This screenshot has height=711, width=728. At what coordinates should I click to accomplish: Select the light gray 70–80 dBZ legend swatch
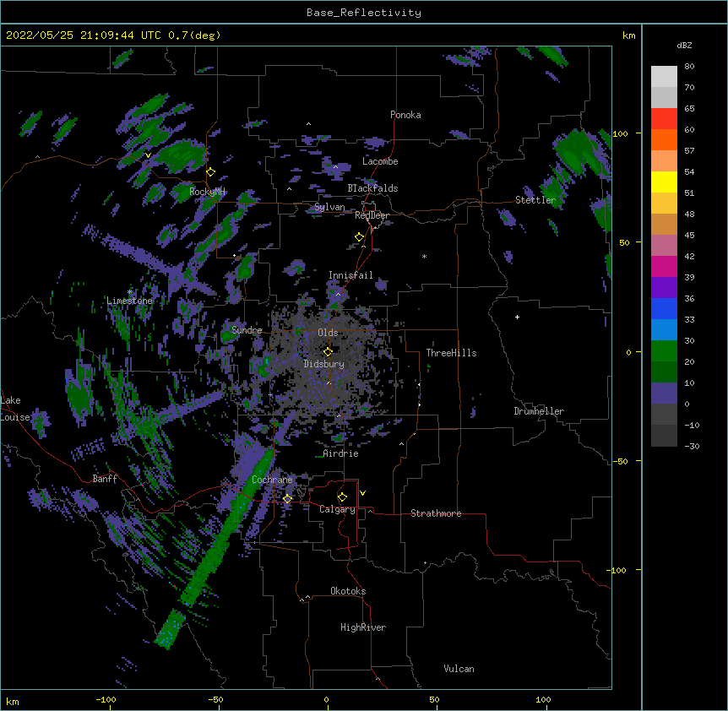tap(664, 77)
